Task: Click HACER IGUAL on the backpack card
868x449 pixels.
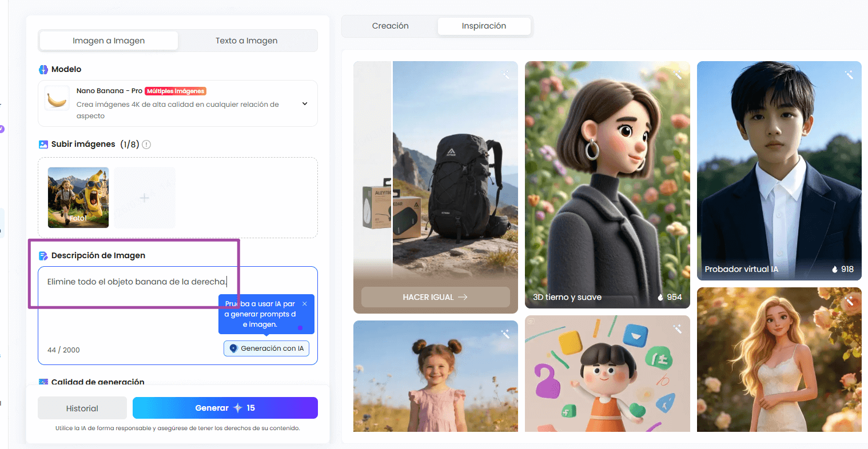Action: click(435, 297)
